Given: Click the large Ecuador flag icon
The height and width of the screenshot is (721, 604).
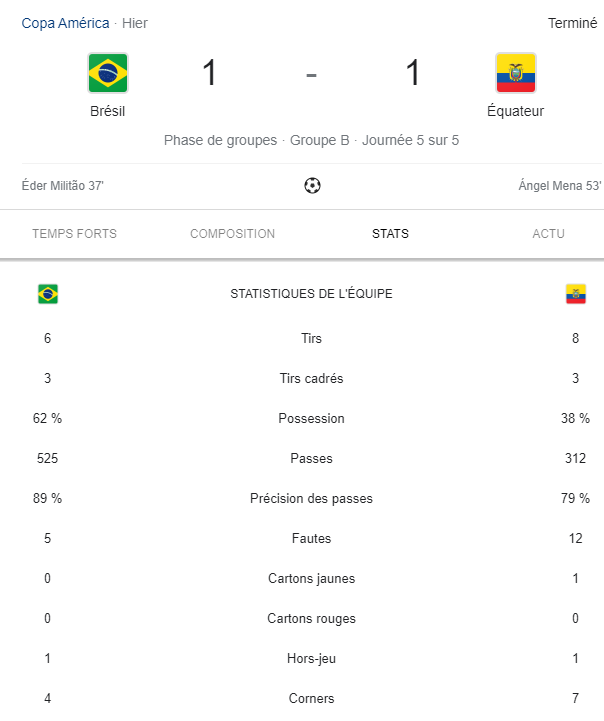Looking at the screenshot, I should click(516, 73).
